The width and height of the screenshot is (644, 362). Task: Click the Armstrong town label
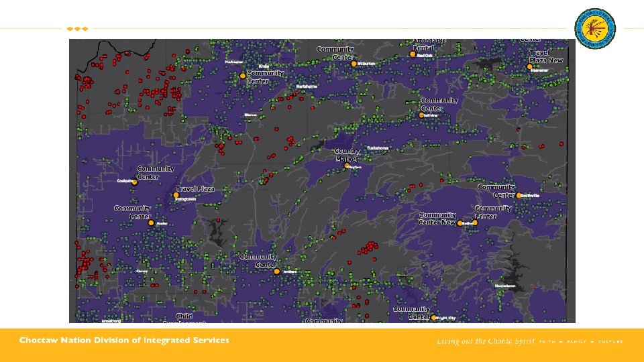click(x=111, y=321)
